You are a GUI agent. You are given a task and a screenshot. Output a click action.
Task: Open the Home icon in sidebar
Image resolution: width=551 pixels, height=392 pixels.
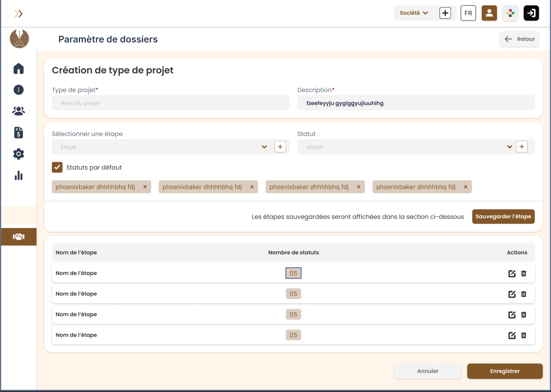tap(18, 68)
